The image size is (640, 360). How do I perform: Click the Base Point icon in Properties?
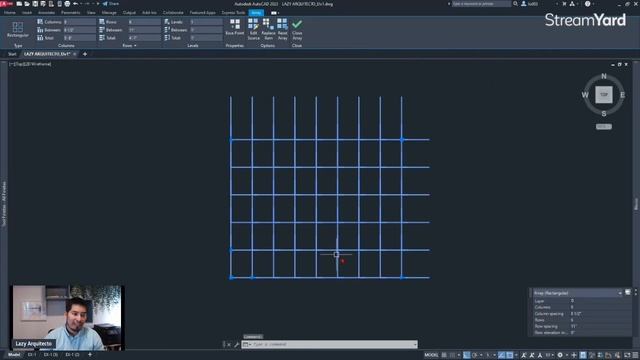(235, 24)
